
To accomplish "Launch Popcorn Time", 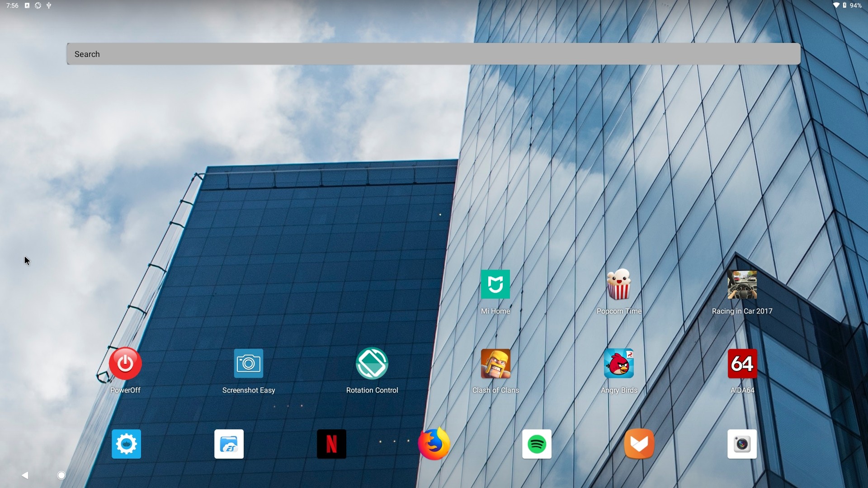I will pyautogui.click(x=618, y=285).
